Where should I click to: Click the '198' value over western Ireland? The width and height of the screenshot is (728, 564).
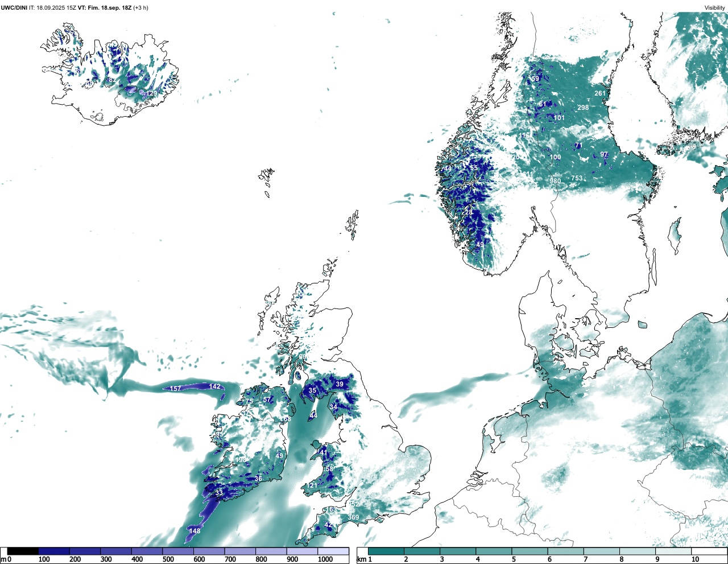[241, 460]
